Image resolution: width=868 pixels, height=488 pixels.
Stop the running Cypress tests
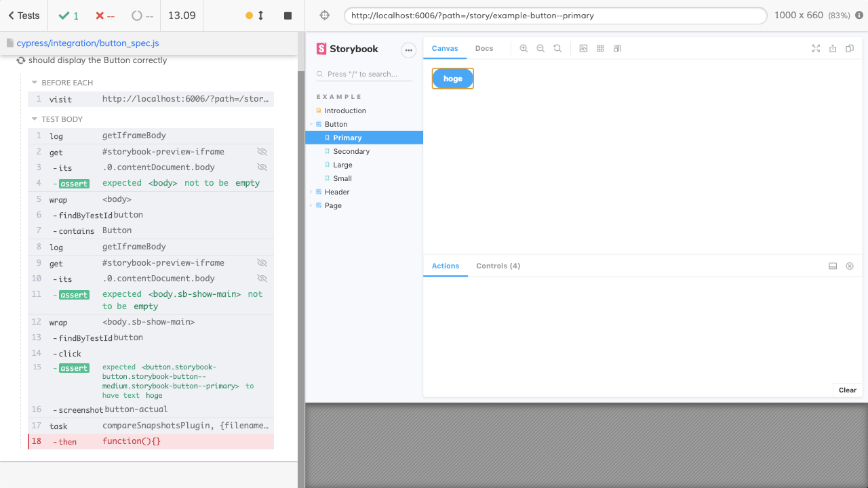click(x=288, y=14)
